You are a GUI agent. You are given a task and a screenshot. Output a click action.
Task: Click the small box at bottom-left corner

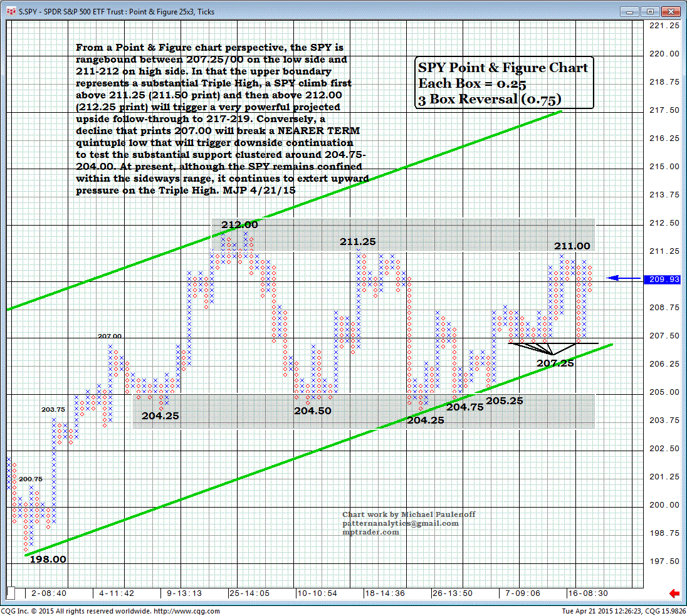(11, 593)
